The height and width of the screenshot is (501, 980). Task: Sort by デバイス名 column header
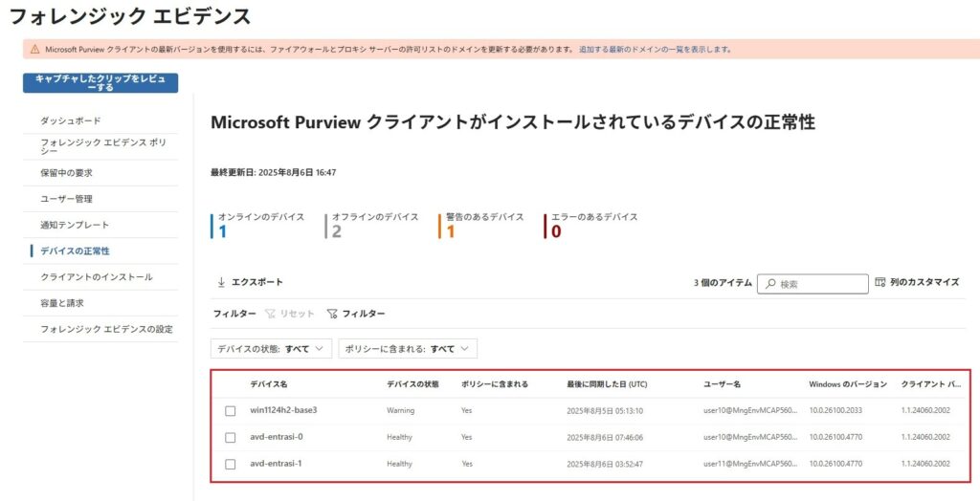[269, 384]
